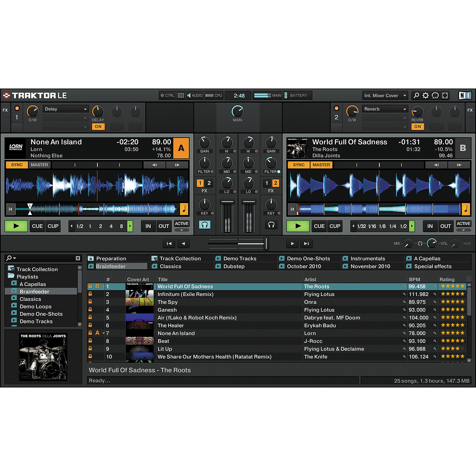
Task: Open the Reverb effect selection dropdown
Action: tap(385, 109)
